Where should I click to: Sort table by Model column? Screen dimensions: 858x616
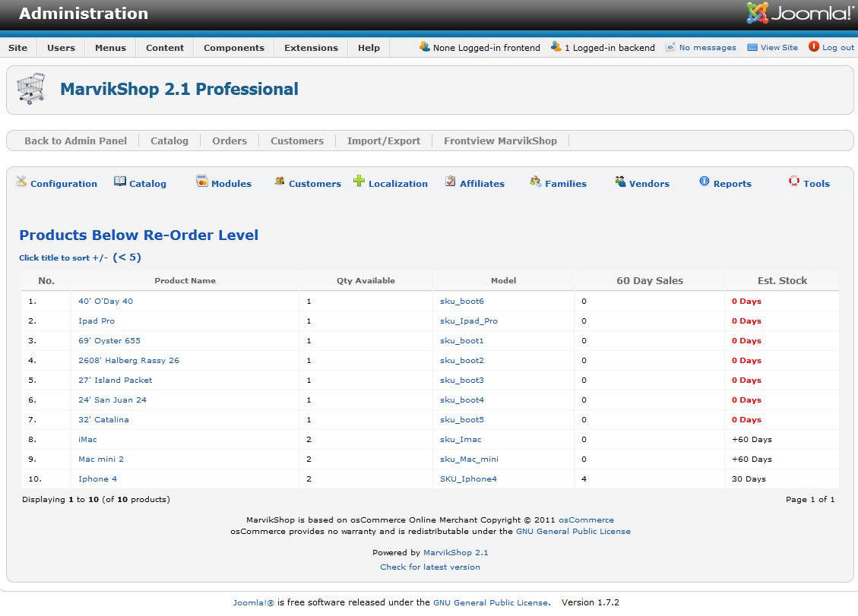[x=503, y=280]
